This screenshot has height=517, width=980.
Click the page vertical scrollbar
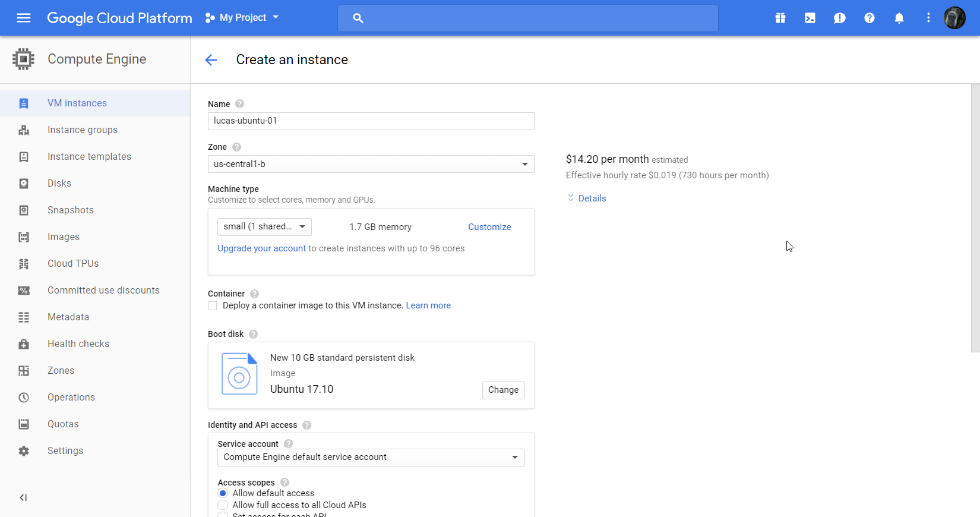tap(975, 218)
